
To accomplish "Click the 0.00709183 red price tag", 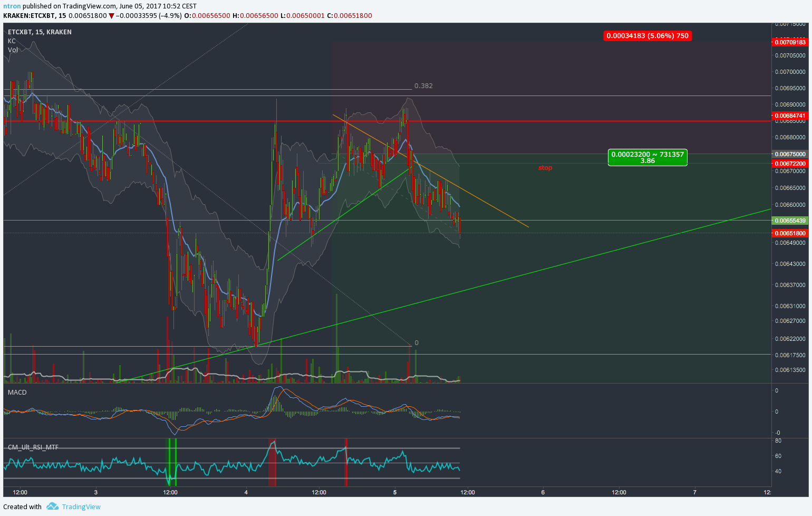I will [790, 42].
